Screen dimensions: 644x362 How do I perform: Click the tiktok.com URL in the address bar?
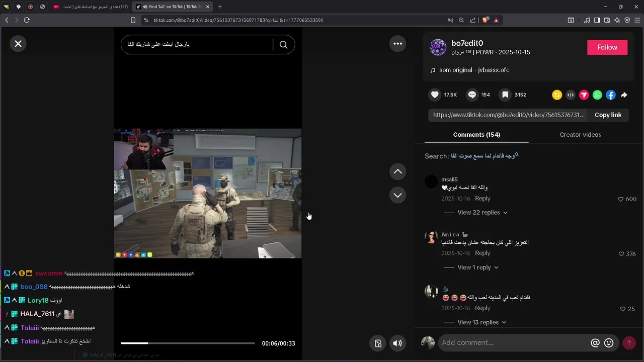(238, 20)
